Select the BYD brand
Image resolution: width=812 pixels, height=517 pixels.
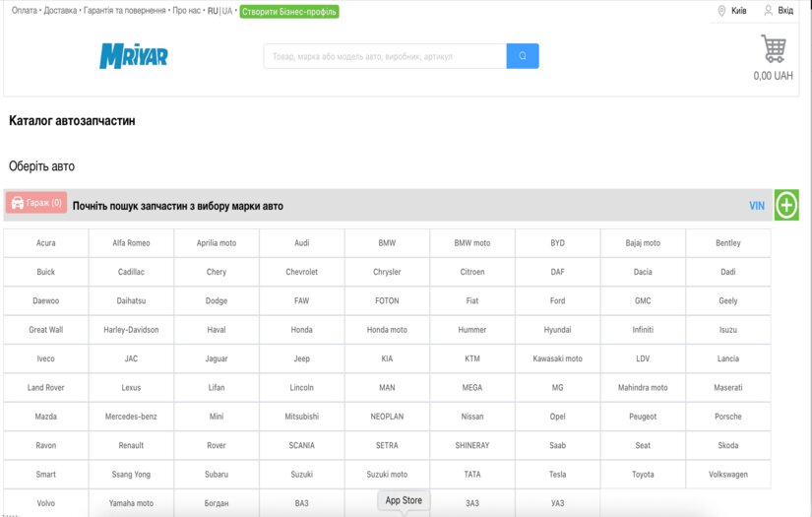(558, 243)
